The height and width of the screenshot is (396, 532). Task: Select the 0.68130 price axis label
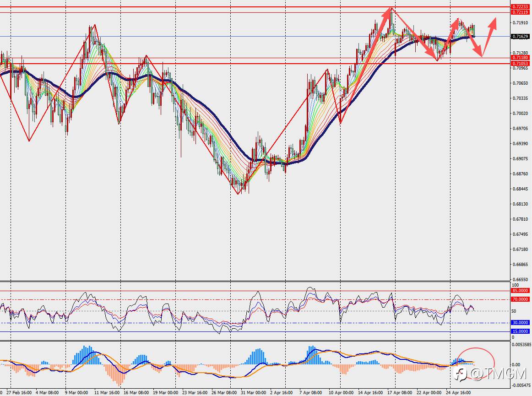coord(520,204)
